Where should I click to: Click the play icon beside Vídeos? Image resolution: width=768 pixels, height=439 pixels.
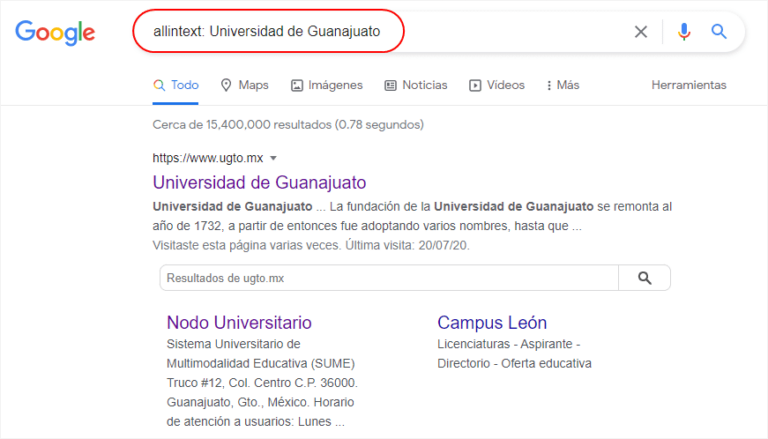(x=475, y=86)
